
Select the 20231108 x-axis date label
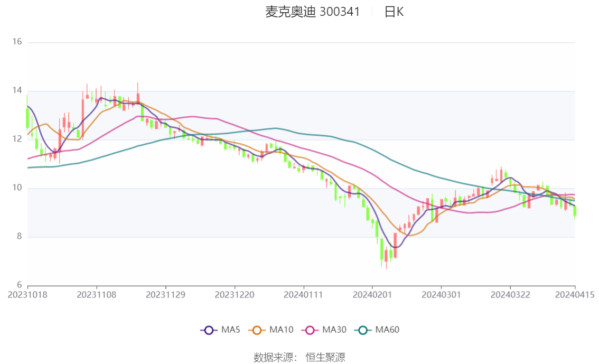pyautogui.click(x=97, y=295)
